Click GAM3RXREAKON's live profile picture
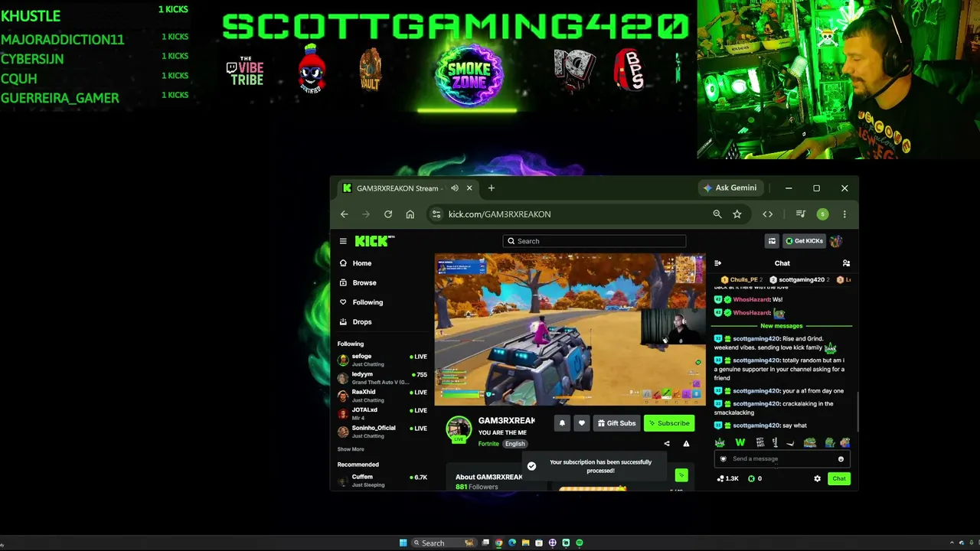 click(x=459, y=429)
